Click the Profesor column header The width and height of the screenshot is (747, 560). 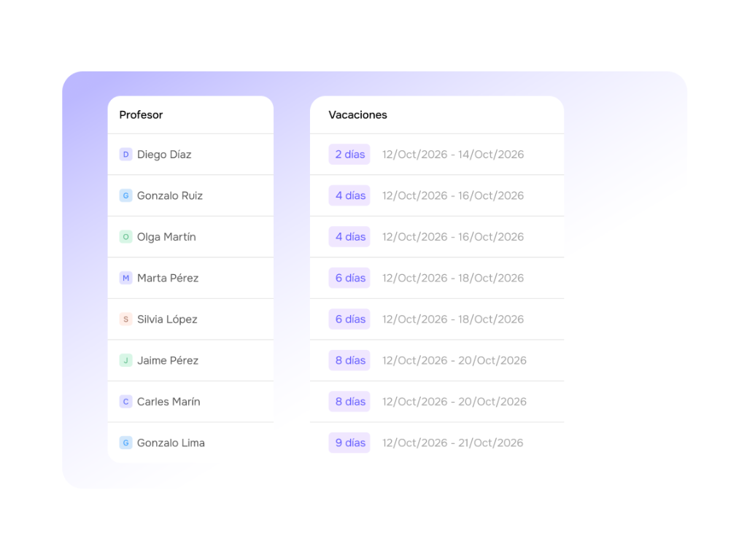(141, 114)
